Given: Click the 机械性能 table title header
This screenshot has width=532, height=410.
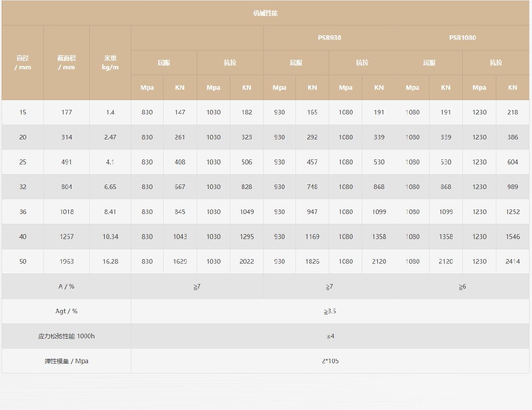Looking at the screenshot, I should pyautogui.click(x=265, y=13).
